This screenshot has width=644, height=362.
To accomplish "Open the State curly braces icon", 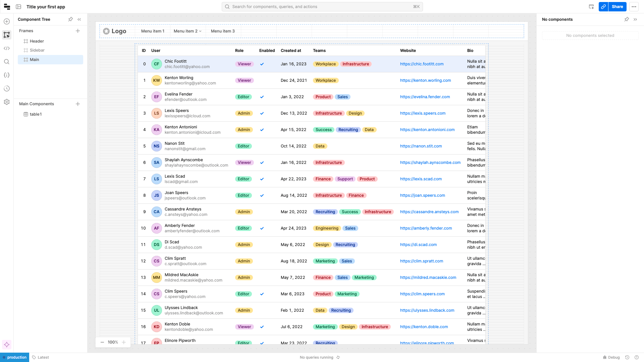I will pos(7,75).
